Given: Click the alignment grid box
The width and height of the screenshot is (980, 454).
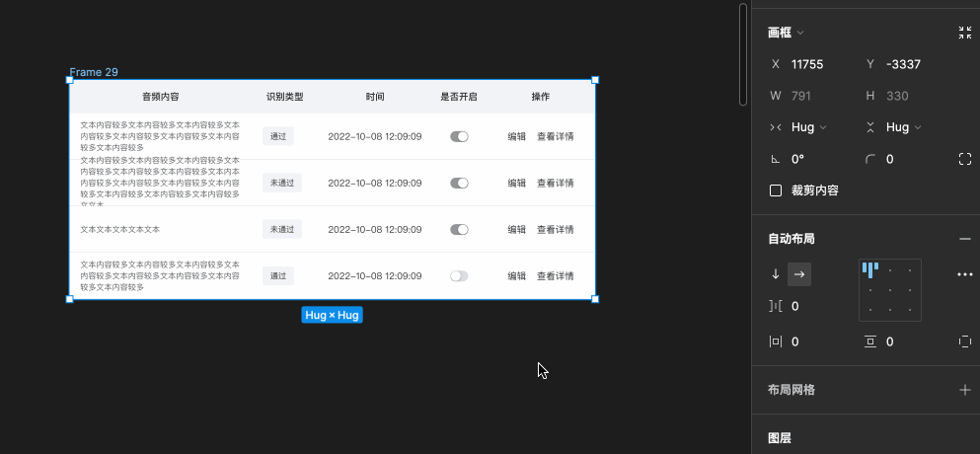Looking at the screenshot, I should [x=890, y=290].
